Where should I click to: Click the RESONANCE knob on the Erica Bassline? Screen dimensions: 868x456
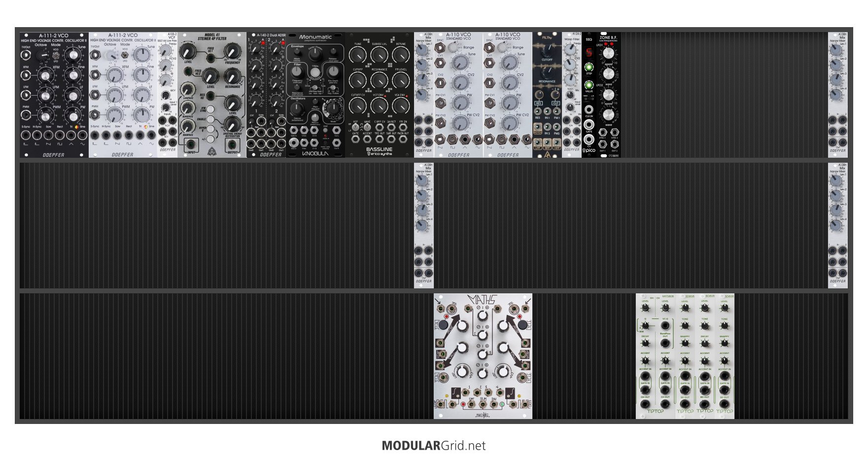[x=379, y=81]
